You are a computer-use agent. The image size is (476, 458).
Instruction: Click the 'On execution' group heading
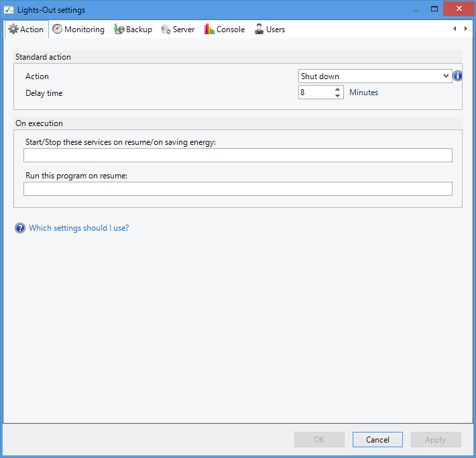point(39,123)
